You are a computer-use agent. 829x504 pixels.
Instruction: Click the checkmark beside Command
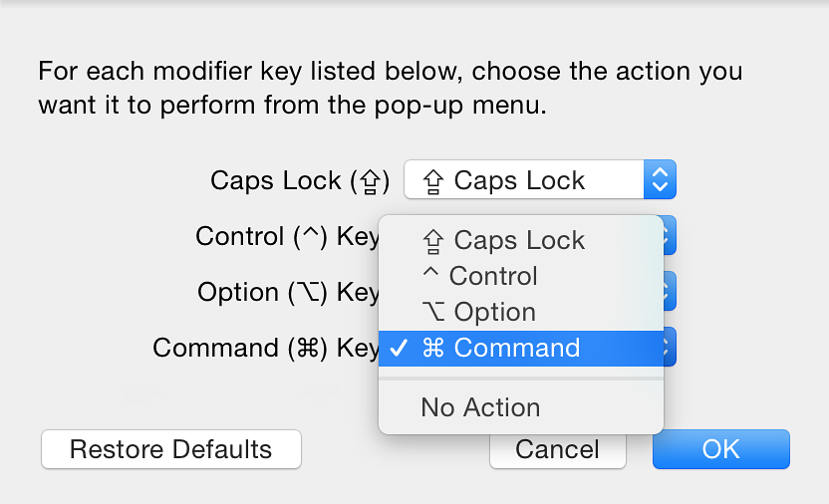pyautogui.click(x=399, y=348)
